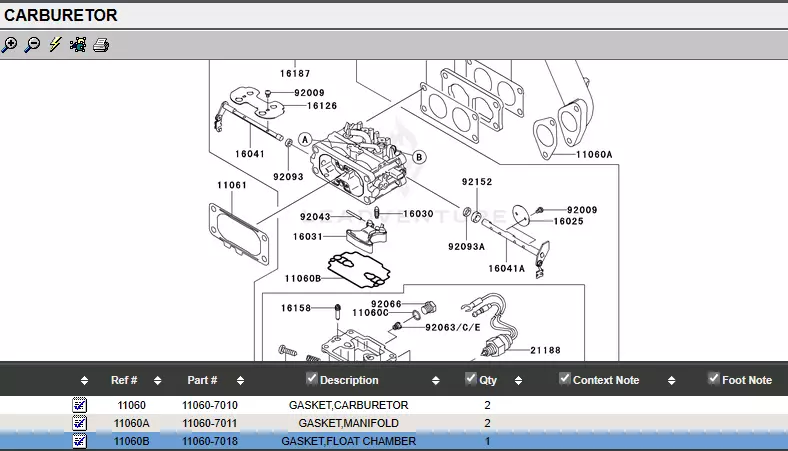Click the zoom in magnifier icon
788x451 pixels.
(10, 45)
